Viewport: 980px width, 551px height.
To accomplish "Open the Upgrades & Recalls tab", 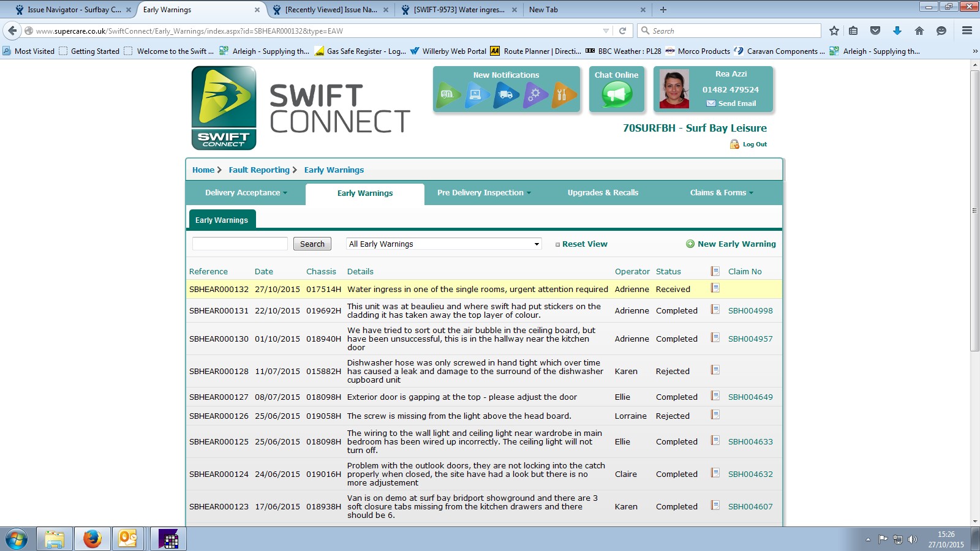I will pyautogui.click(x=603, y=193).
